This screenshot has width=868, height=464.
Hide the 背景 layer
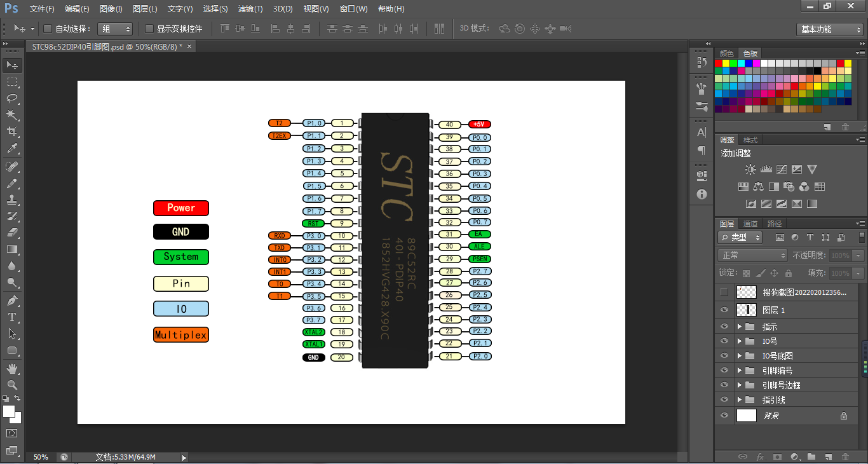[x=724, y=415]
